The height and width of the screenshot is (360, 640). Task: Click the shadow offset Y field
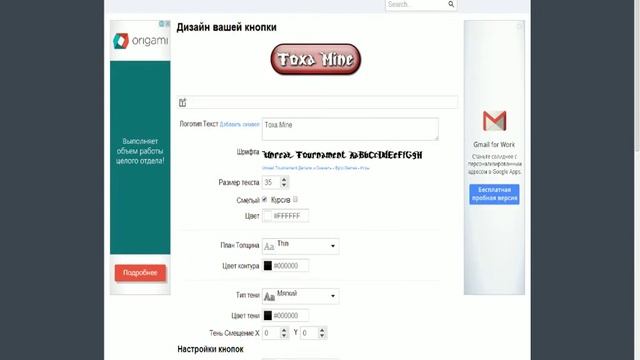(x=309, y=333)
